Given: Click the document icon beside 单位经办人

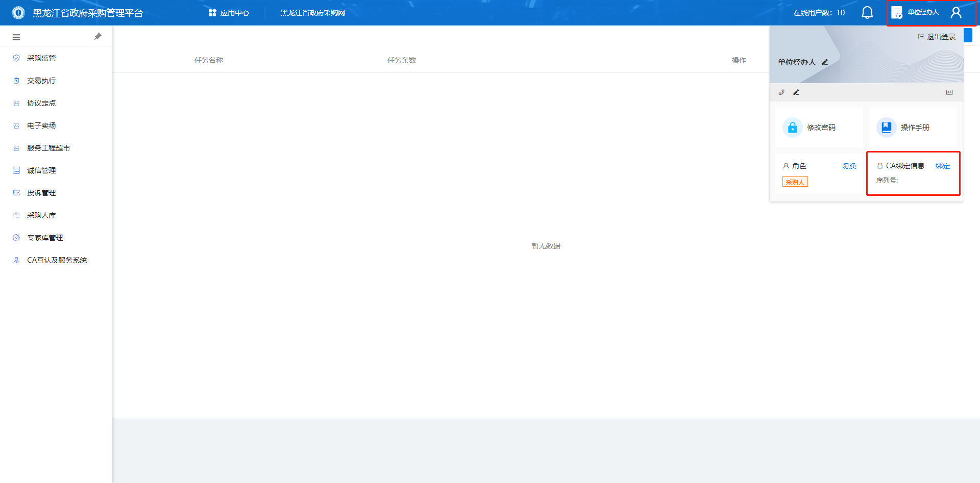Looking at the screenshot, I should pyautogui.click(x=897, y=12).
